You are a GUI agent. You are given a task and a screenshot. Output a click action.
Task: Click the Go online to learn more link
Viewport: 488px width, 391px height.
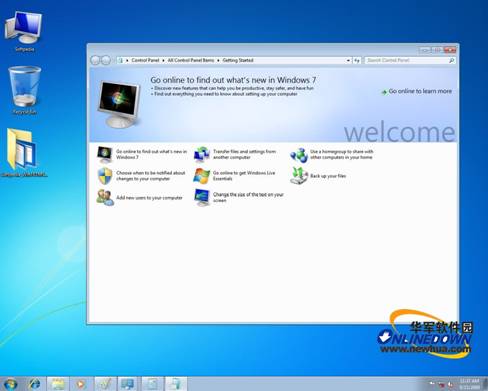point(417,91)
